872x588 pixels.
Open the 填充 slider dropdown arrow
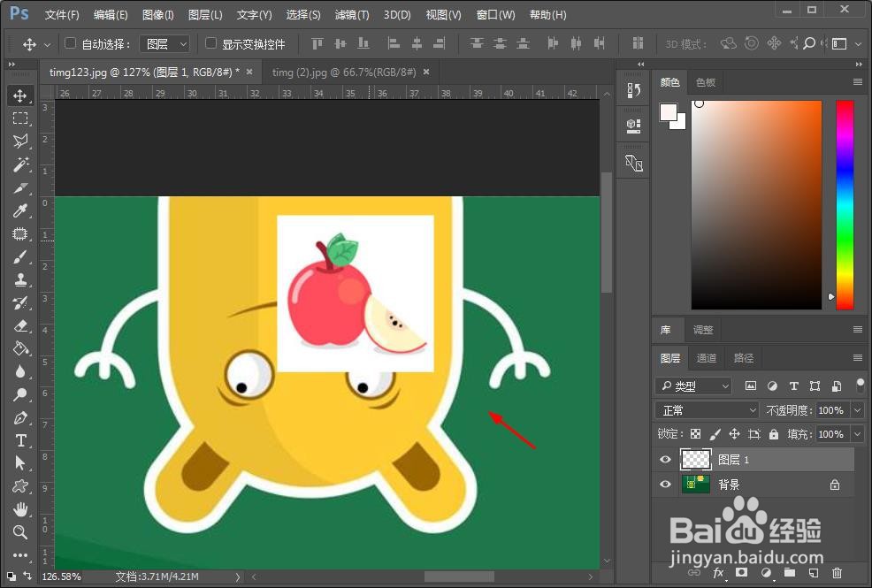coord(858,434)
